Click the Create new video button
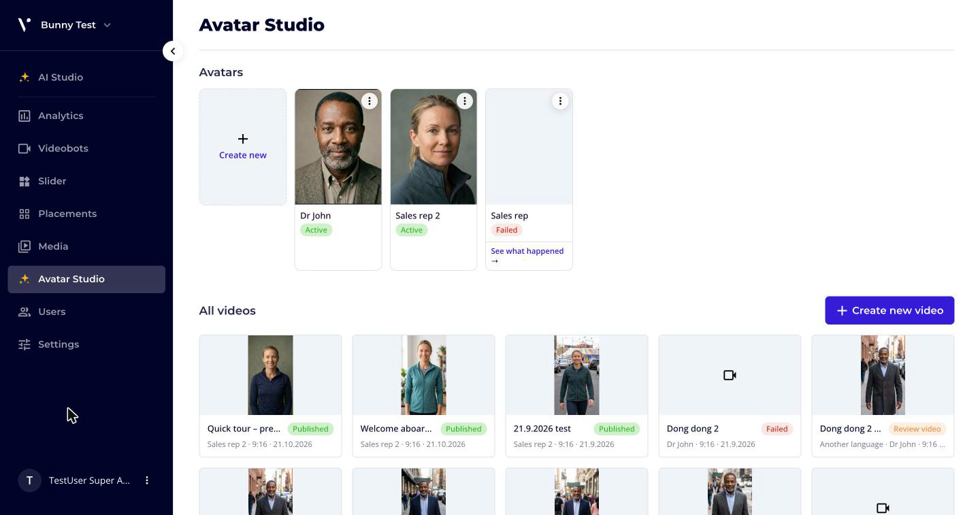 [x=889, y=310]
